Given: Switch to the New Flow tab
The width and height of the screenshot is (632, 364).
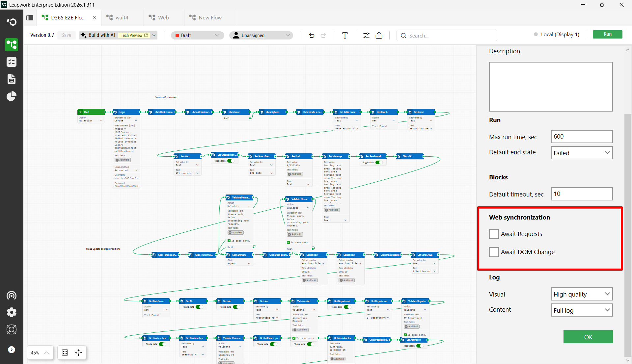Looking at the screenshot, I should tap(210, 18).
